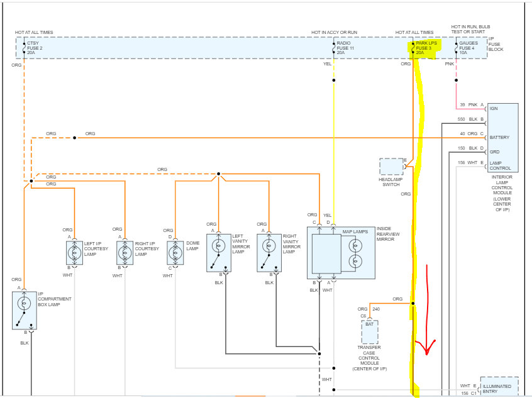Click the LAMP CONTROL terminal label
The image size is (532, 398).
[x=500, y=165]
